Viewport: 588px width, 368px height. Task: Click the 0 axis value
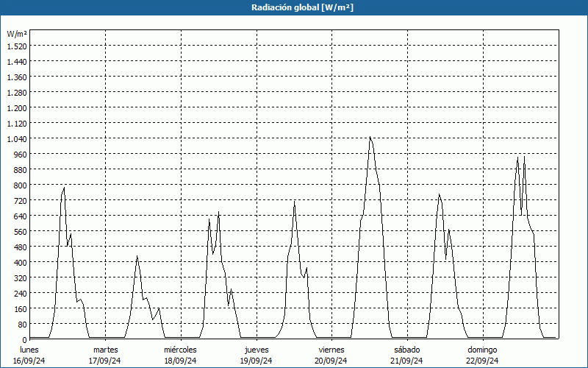[25, 340]
